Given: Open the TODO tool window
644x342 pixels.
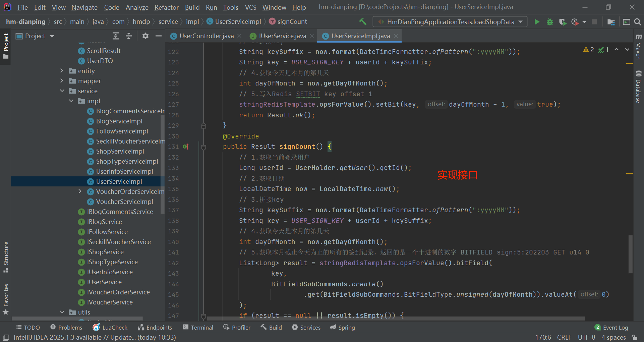Looking at the screenshot, I should click(x=28, y=327).
